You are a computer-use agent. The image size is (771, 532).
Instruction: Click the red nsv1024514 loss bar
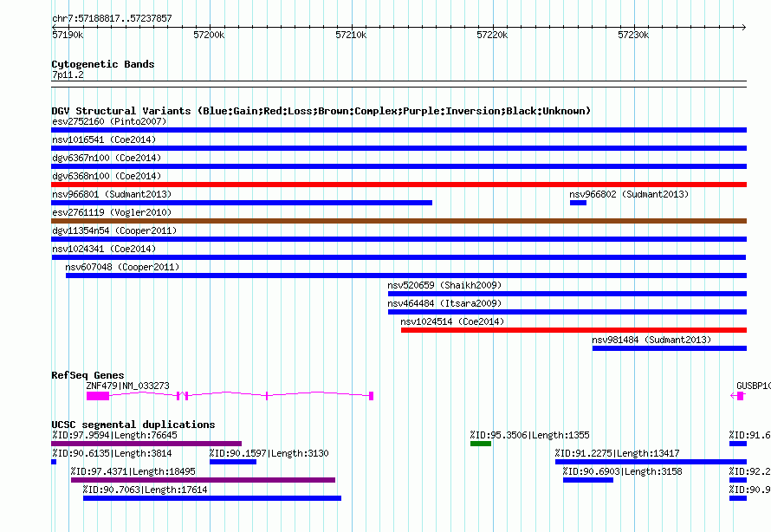[573, 330]
